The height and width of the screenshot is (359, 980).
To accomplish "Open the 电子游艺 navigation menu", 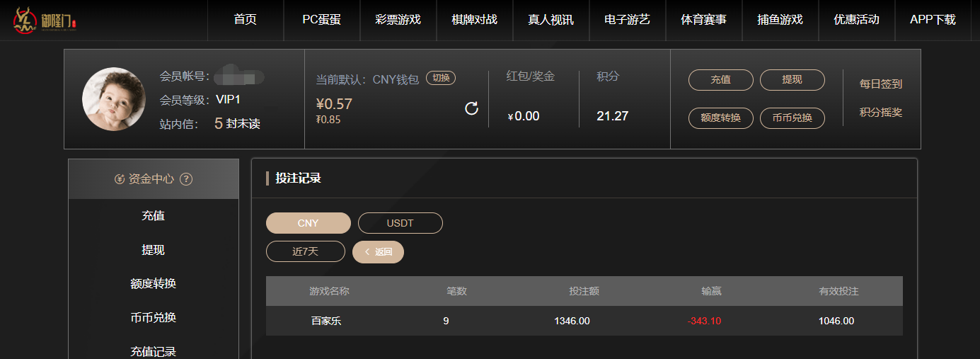I will coord(628,20).
